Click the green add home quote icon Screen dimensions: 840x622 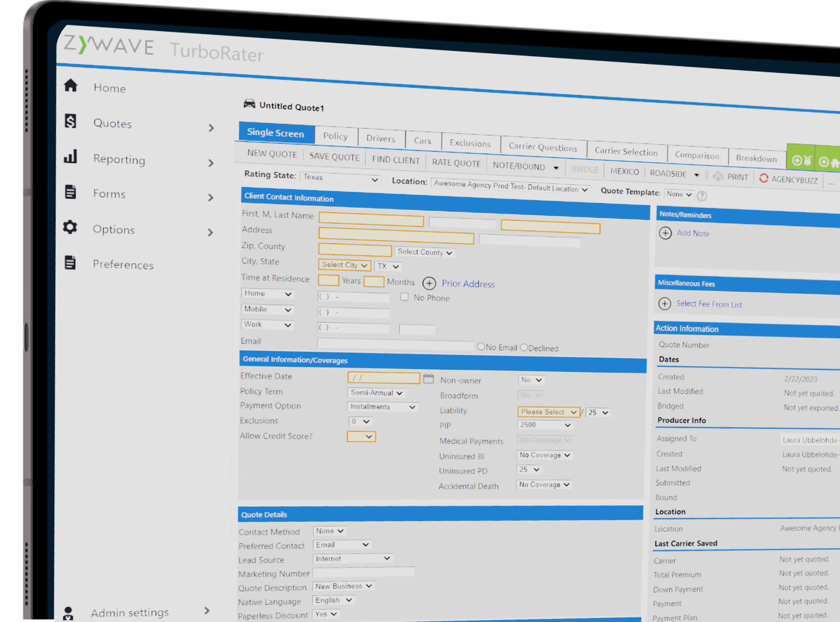pos(828,162)
